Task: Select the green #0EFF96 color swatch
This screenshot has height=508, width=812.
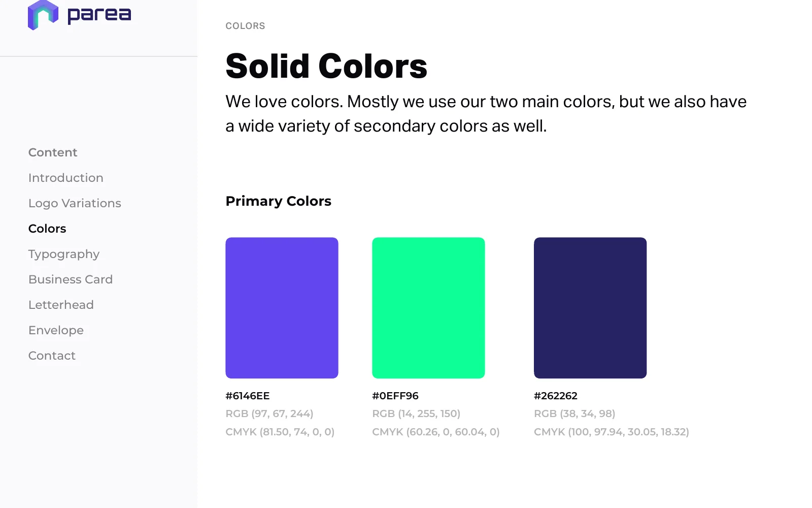Action: (x=428, y=308)
